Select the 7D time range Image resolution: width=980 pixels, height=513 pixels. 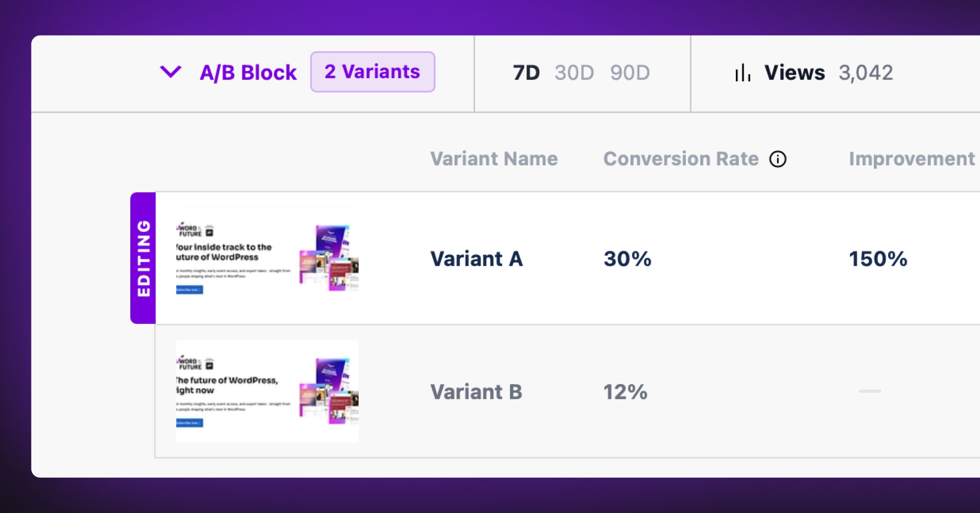[526, 73]
